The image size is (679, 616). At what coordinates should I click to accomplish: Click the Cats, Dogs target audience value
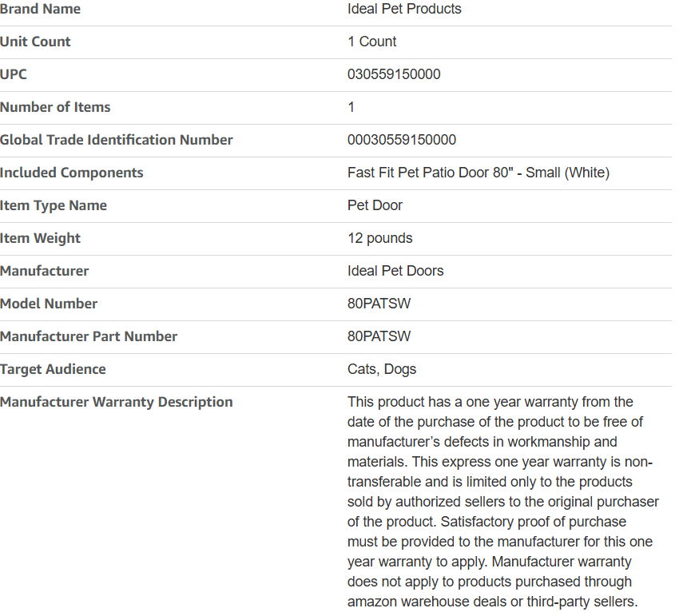[382, 368]
